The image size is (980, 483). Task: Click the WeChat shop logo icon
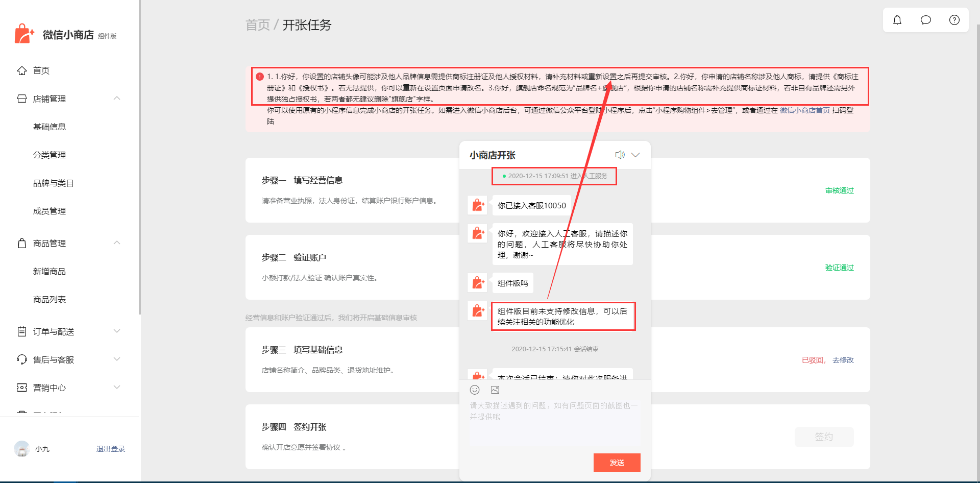click(x=24, y=34)
